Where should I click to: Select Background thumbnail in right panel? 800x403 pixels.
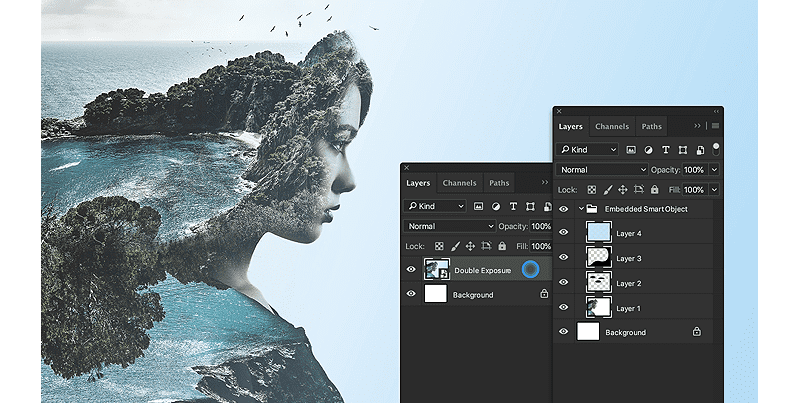click(588, 332)
